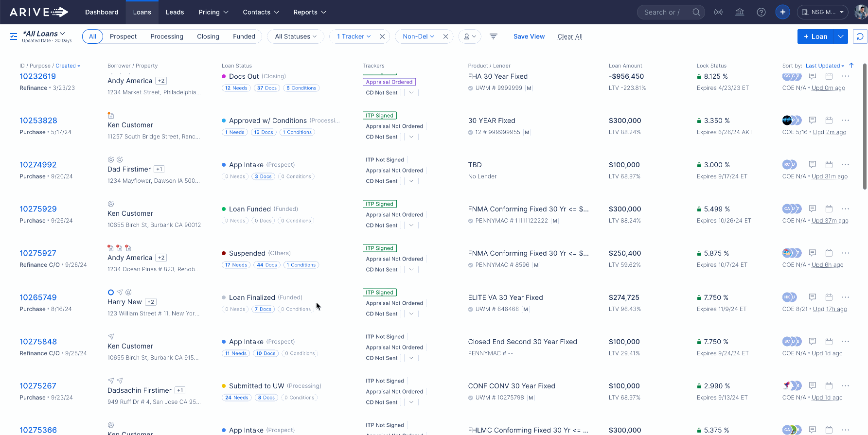
Task: Open calendar icon for loan 10275927
Action: pyautogui.click(x=829, y=253)
